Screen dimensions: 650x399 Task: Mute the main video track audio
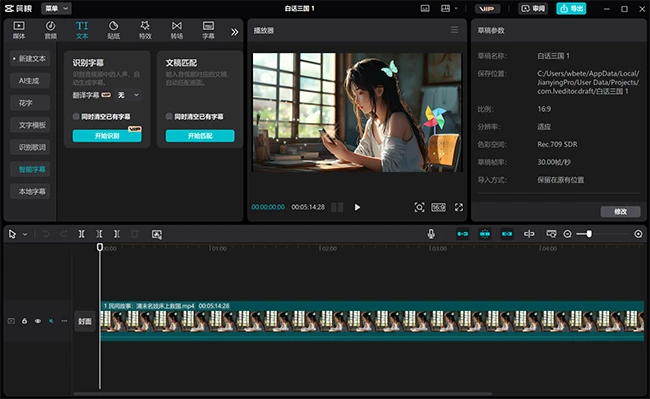pyautogui.click(x=51, y=321)
